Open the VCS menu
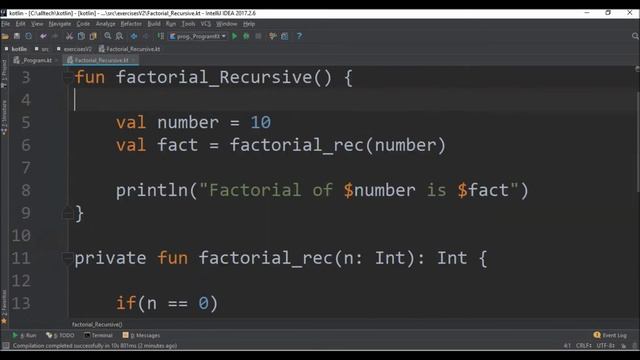Viewport: 640px width, 360px height. click(206, 24)
